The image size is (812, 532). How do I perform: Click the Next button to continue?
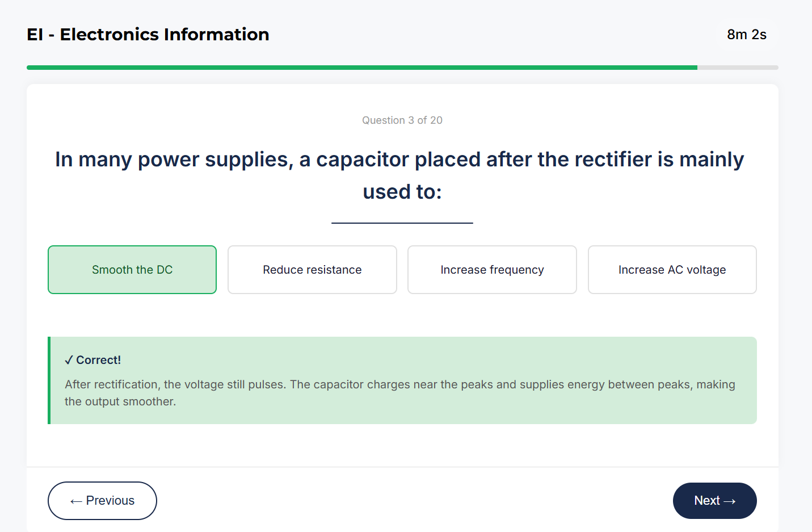[x=714, y=500]
